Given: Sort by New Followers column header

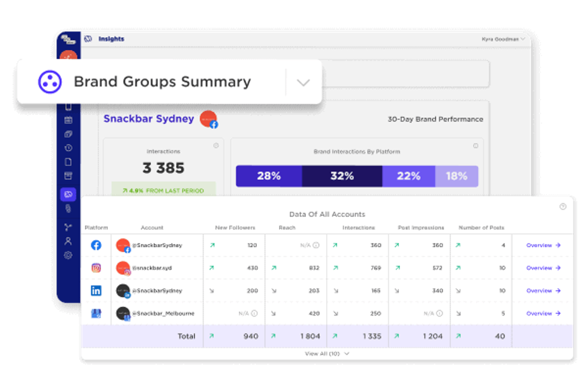Looking at the screenshot, I should pyautogui.click(x=235, y=228).
